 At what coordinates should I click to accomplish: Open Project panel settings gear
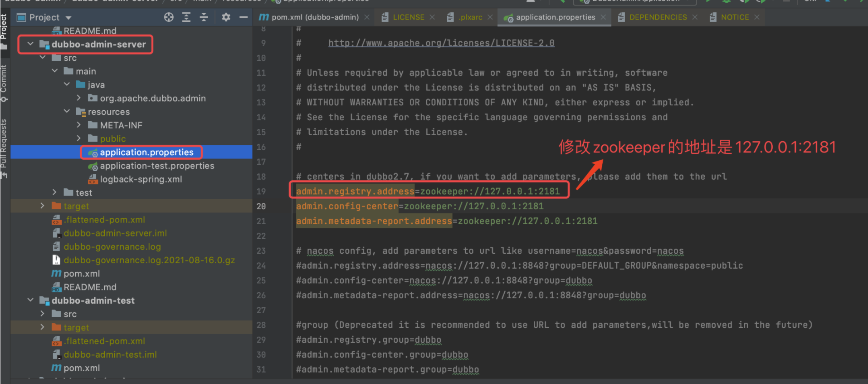(226, 17)
